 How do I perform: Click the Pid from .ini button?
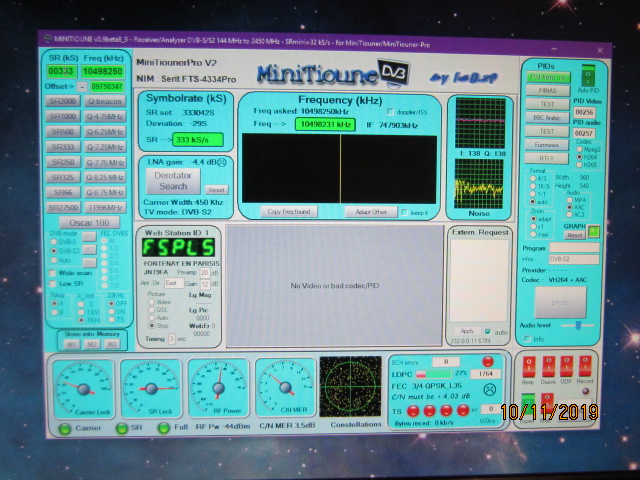coord(548,77)
